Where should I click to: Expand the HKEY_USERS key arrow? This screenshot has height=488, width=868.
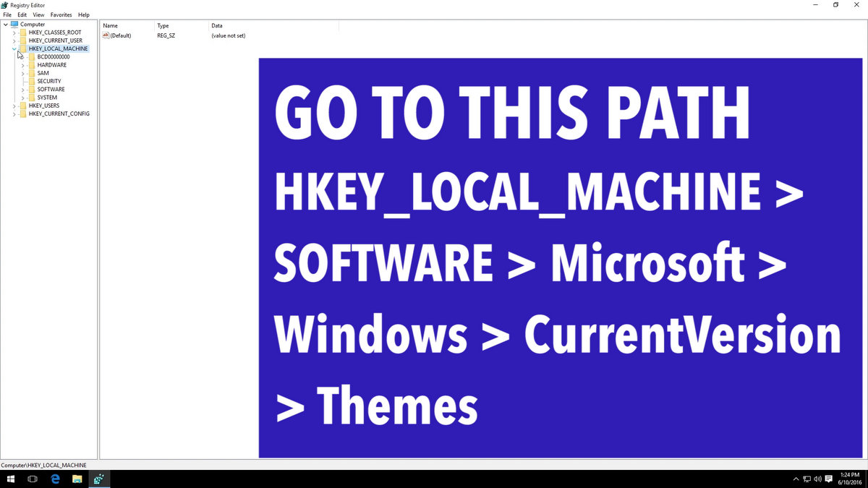[x=14, y=106]
